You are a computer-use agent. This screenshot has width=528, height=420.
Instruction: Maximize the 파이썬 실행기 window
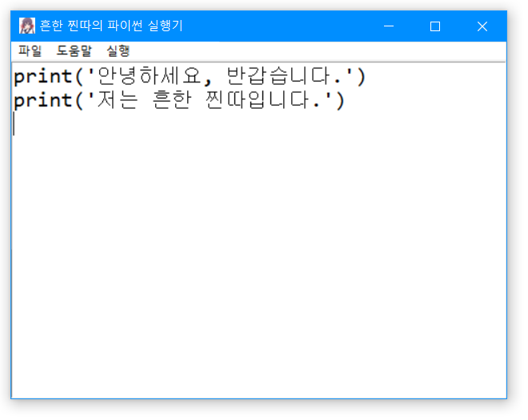point(435,26)
